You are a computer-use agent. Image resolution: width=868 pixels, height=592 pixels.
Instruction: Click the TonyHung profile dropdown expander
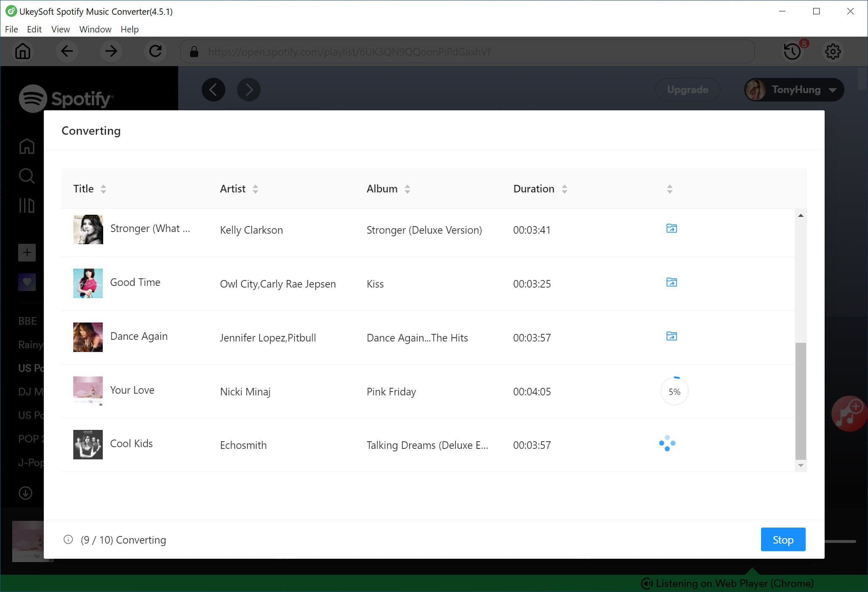coord(833,89)
